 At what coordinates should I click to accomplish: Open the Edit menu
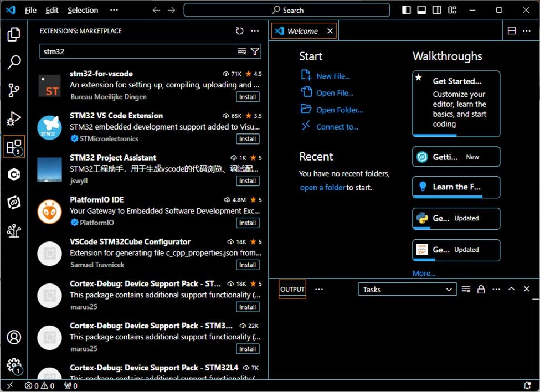click(52, 11)
